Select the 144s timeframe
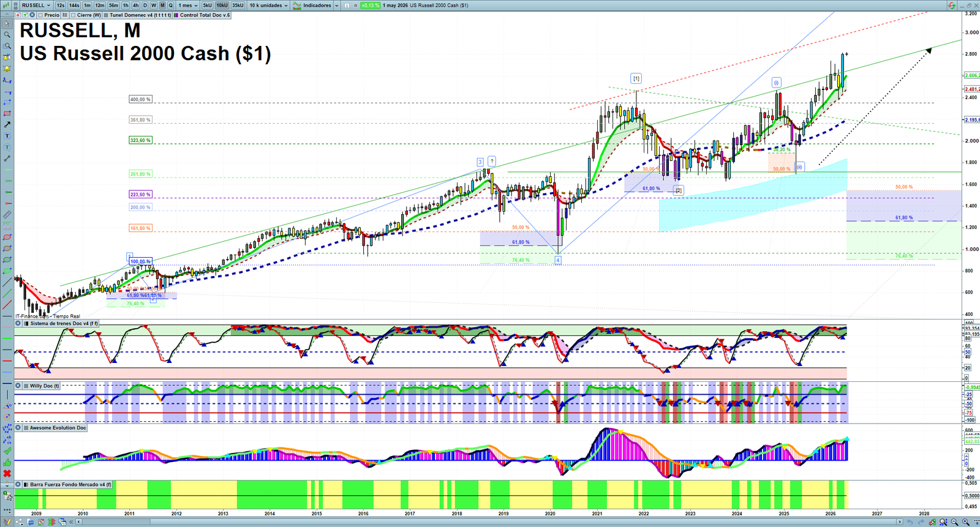980x527 pixels. (74, 6)
